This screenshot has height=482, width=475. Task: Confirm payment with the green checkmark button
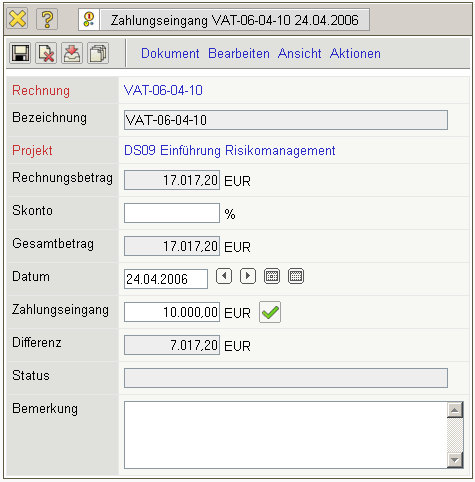[270, 312]
